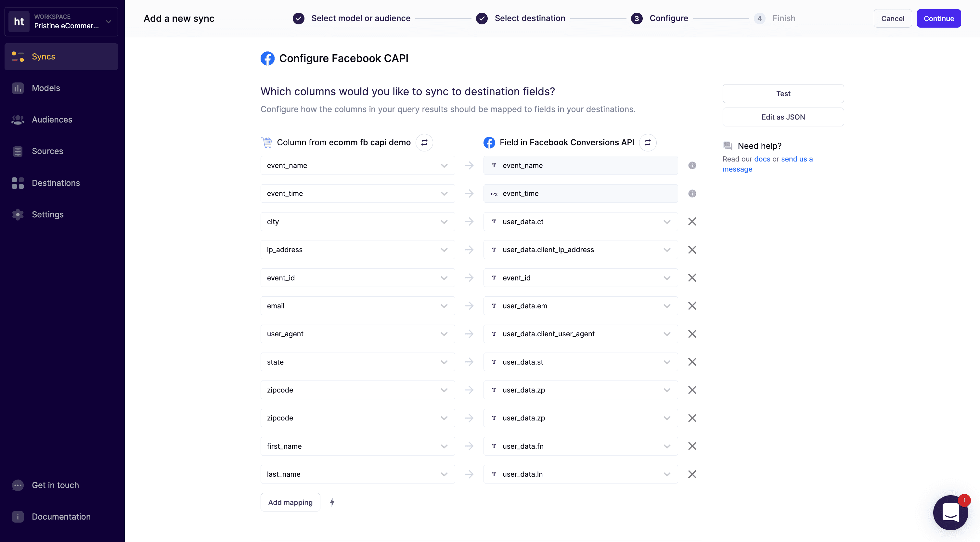
Task: Expand the ip_address column dropdown
Action: (x=444, y=250)
